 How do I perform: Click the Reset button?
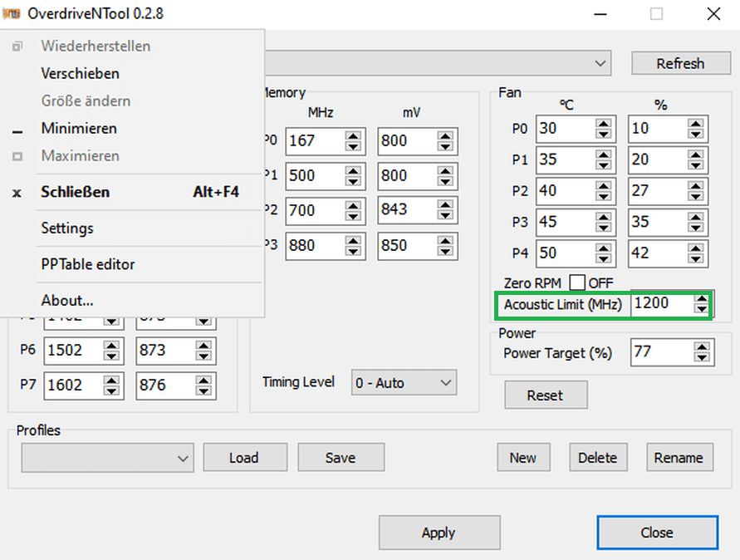(x=546, y=395)
